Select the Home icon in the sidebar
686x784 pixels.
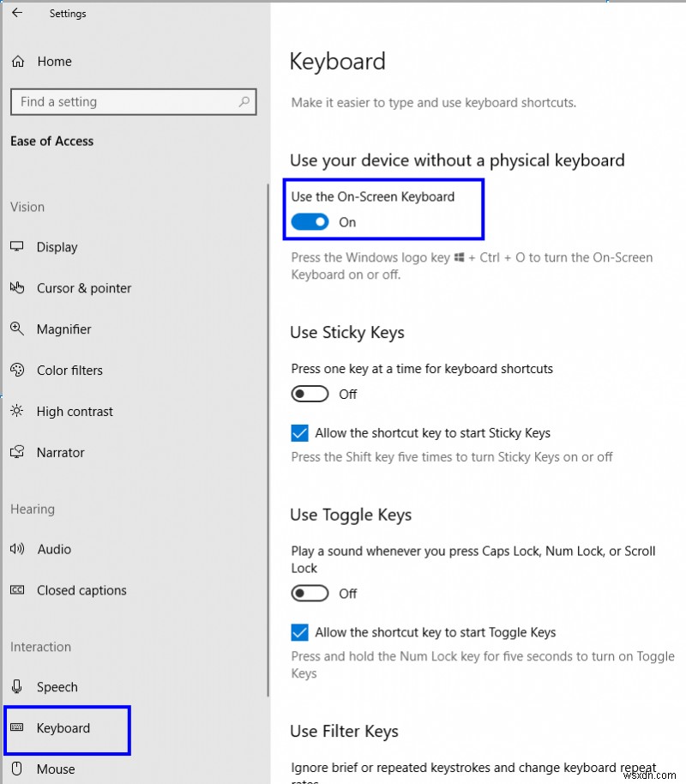(17, 61)
